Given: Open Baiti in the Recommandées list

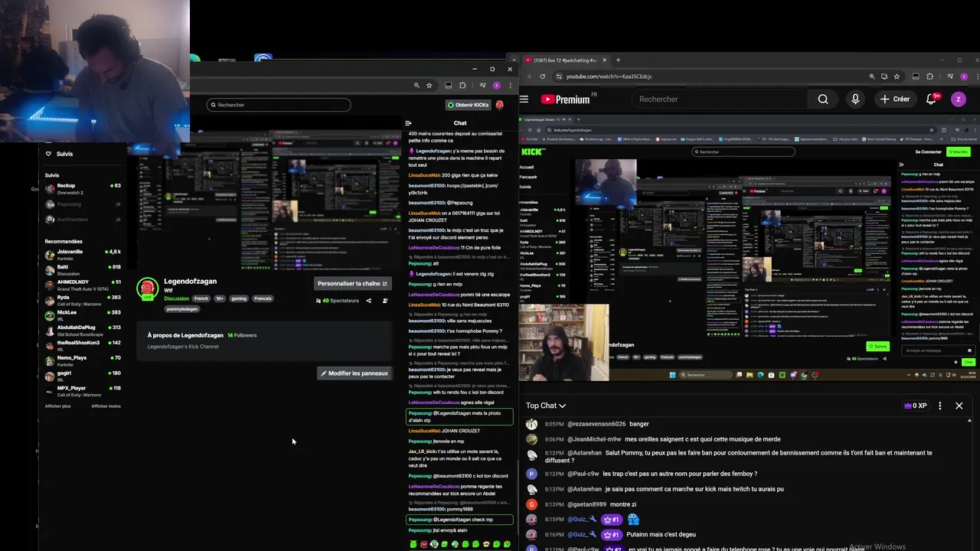Looking at the screenshot, I should coord(83,269).
